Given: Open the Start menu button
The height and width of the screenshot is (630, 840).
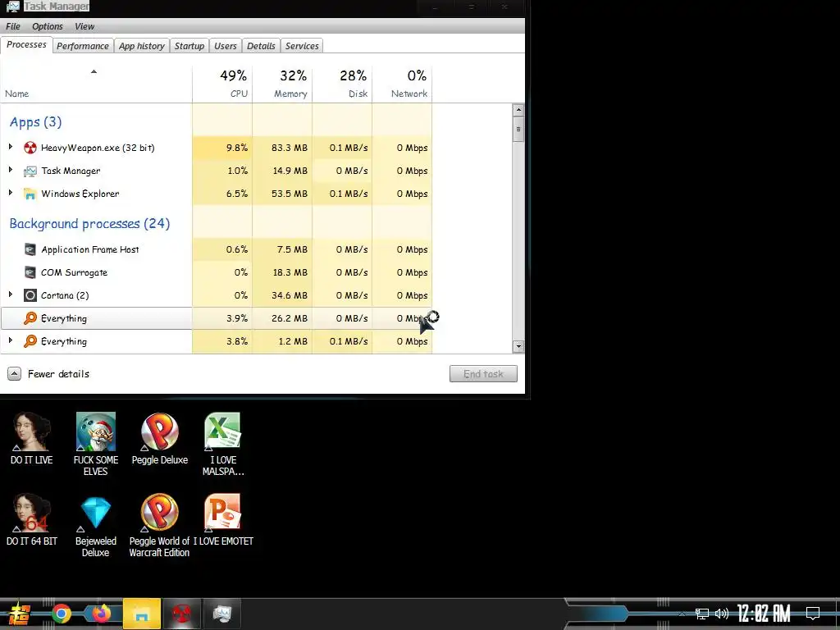Looking at the screenshot, I should click(x=20, y=614).
